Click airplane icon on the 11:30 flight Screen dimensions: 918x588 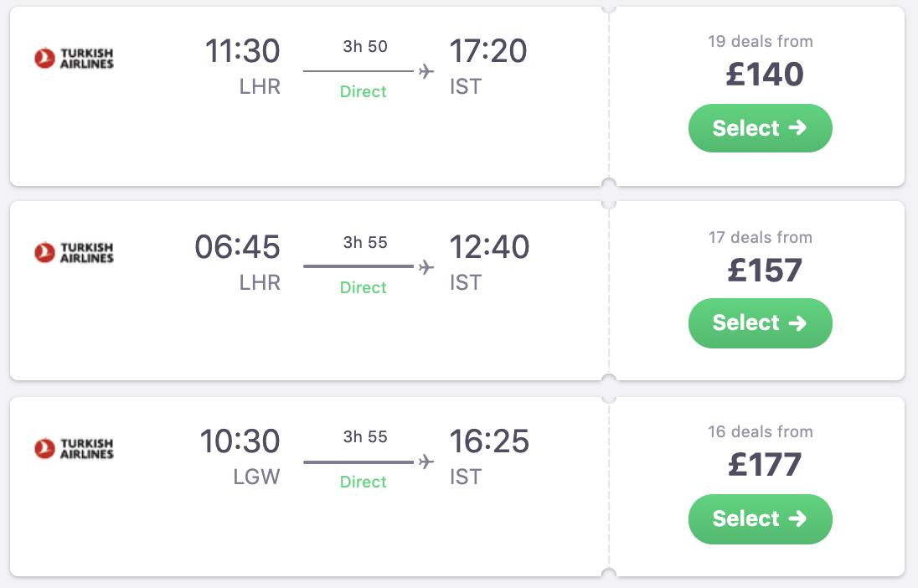[426, 71]
